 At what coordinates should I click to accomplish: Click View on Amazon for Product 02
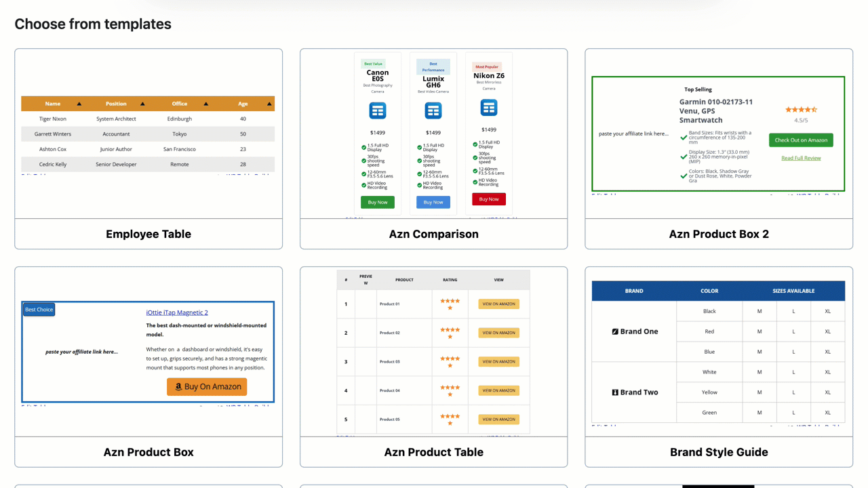[499, 333]
